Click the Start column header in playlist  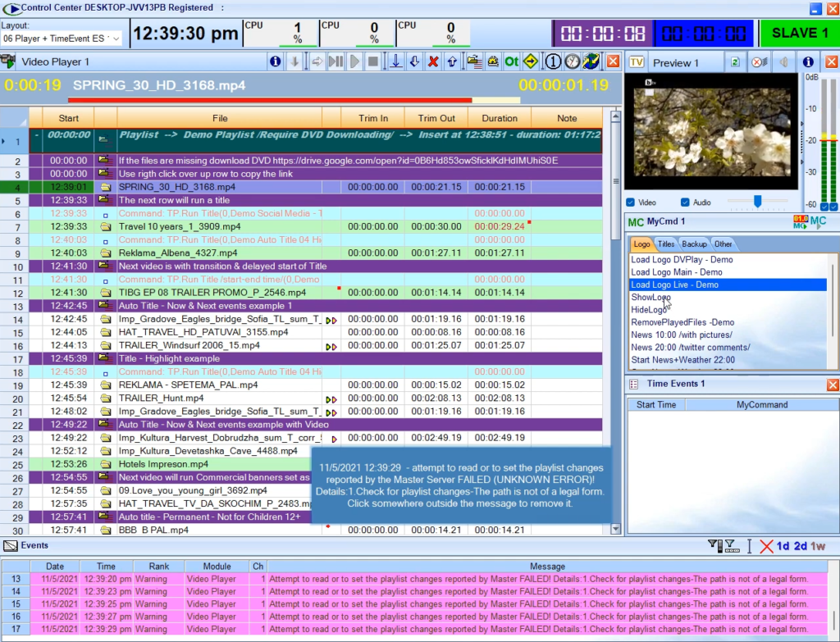coord(69,118)
